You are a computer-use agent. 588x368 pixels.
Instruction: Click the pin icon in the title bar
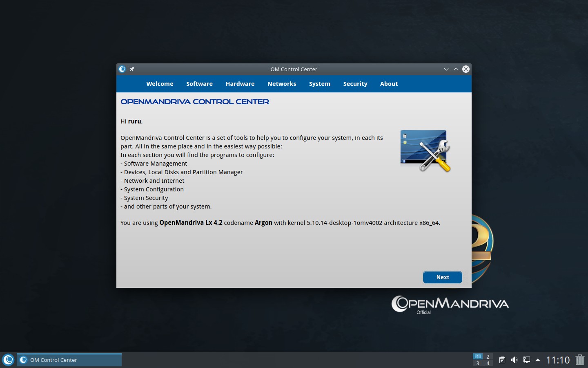[x=132, y=69]
